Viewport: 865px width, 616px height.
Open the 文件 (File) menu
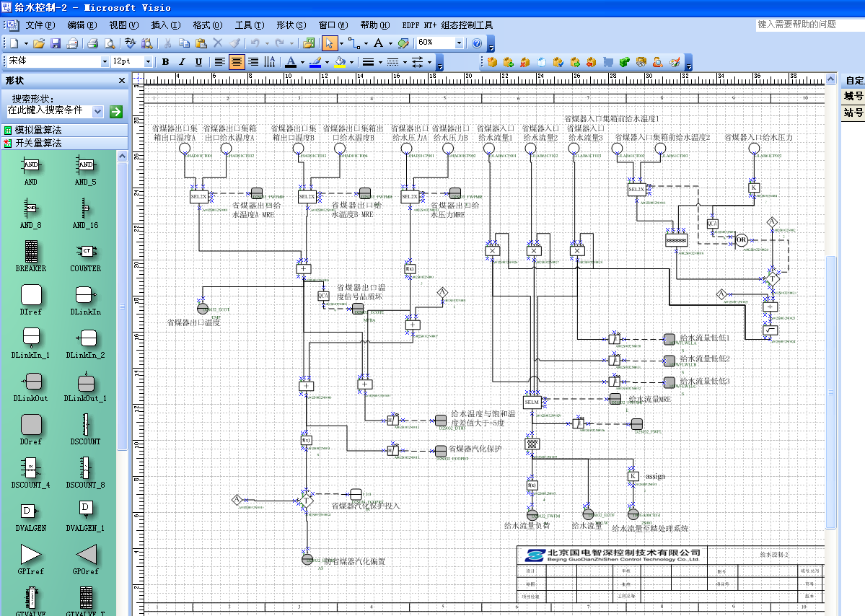pyautogui.click(x=40, y=25)
